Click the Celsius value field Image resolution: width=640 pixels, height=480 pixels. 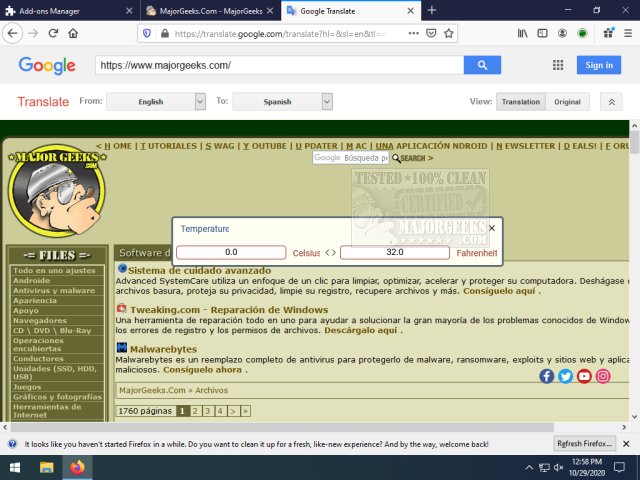231,252
